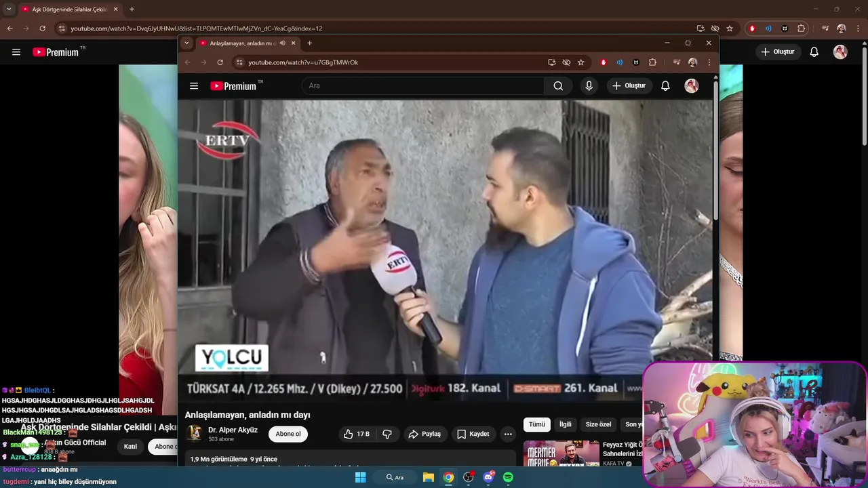Select the Tümü filter chip
868x488 pixels.
(x=537, y=424)
